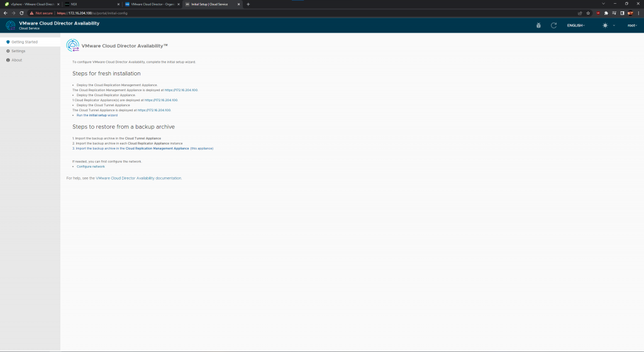Open Cloud Replication Management Appliance address link
This screenshot has width=644, height=352.
pyautogui.click(x=180, y=90)
